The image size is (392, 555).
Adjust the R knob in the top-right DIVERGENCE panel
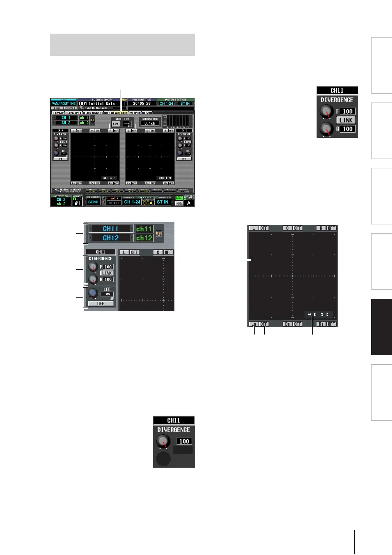point(326,129)
